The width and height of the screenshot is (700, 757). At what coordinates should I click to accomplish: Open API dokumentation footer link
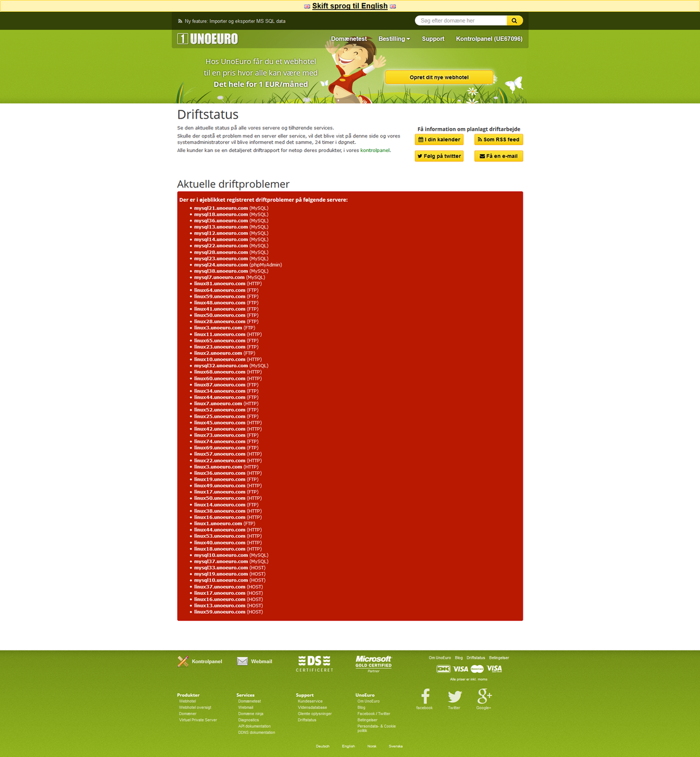(254, 726)
